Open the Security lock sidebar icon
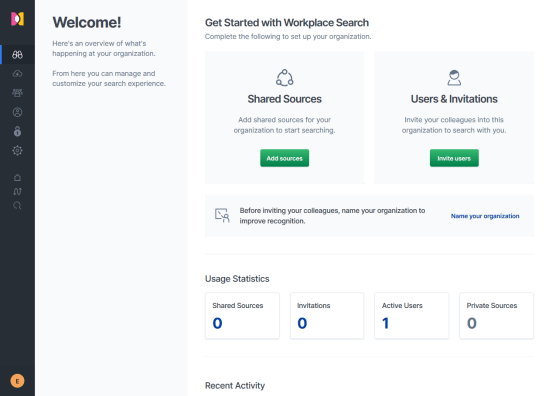The height and width of the screenshot is (396, 560). [17, 131]
